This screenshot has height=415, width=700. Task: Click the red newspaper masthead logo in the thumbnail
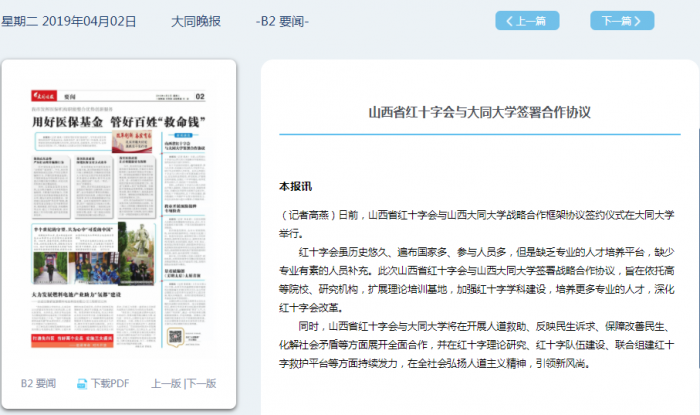click(44, 96)
